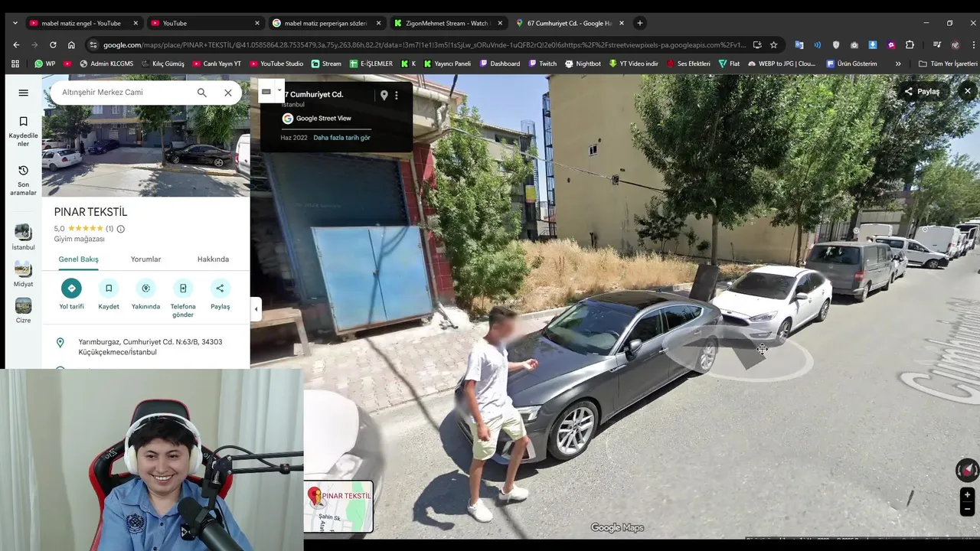Open the Tüm Yer İşaretleri folder
The image size is (980, 551).
tap(948, 64)
